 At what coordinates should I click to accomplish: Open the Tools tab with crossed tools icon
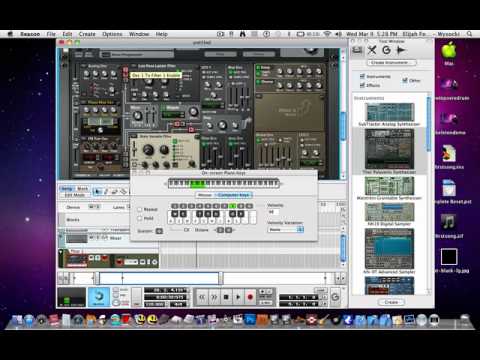point(372,50)
